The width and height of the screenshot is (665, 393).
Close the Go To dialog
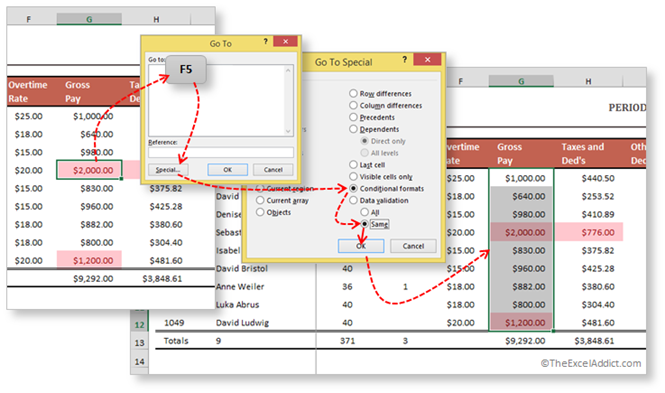click(285, 42)
